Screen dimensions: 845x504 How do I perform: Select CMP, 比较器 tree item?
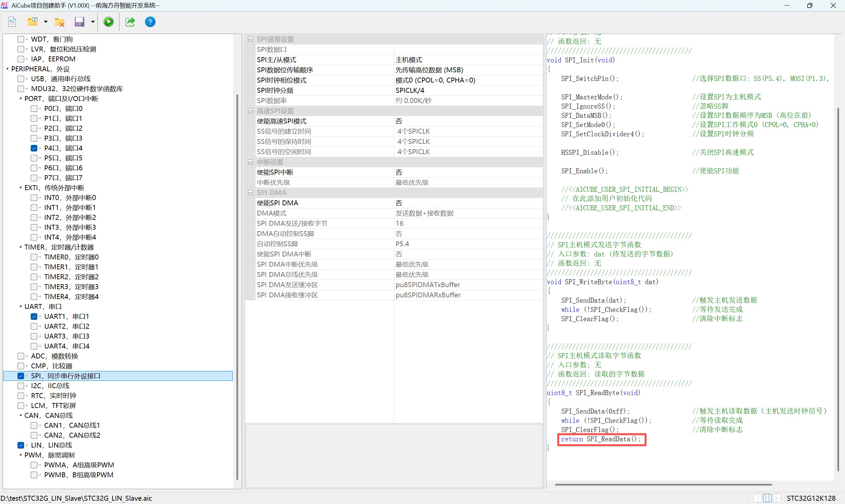52,366
